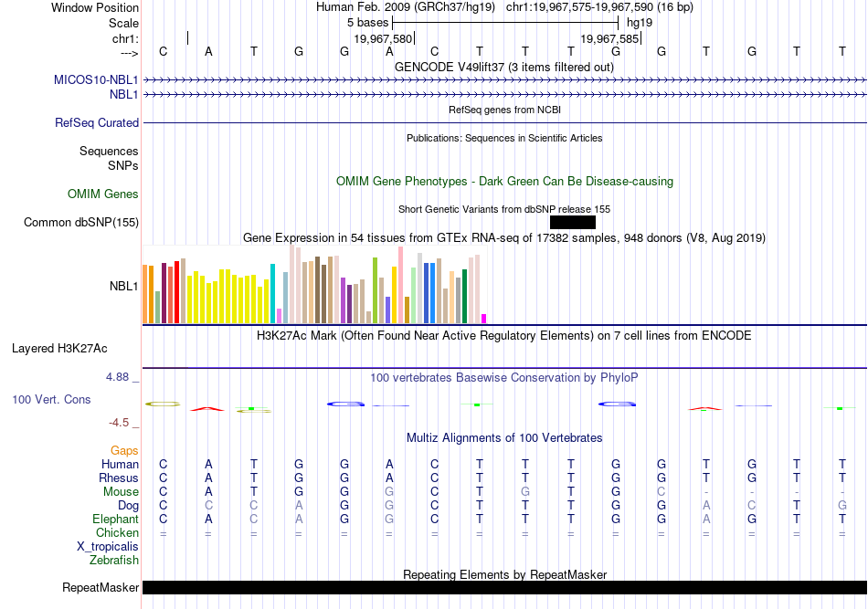Click the X_tropicalis species row label
868x609 pixels.
click(x=108, y=547)
